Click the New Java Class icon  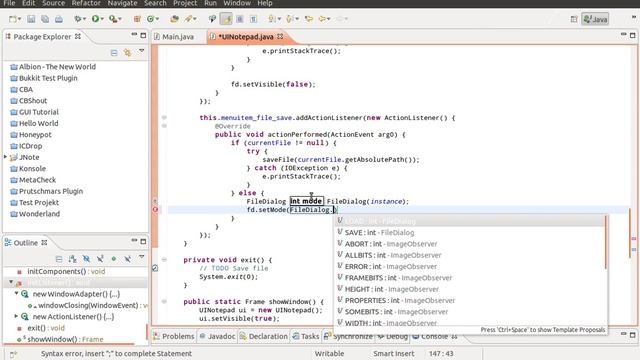(x=151, y=19)
